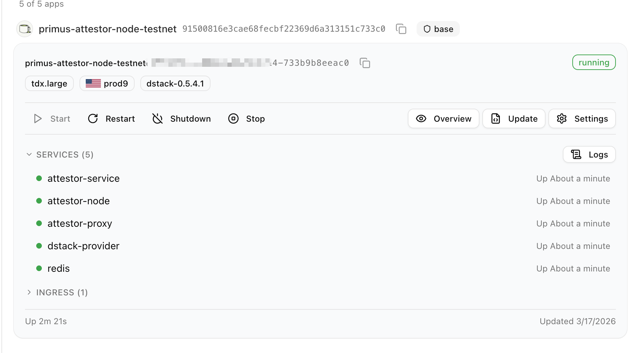
Task: Open Update with the file-code icon
Action: tap(514, 118)
